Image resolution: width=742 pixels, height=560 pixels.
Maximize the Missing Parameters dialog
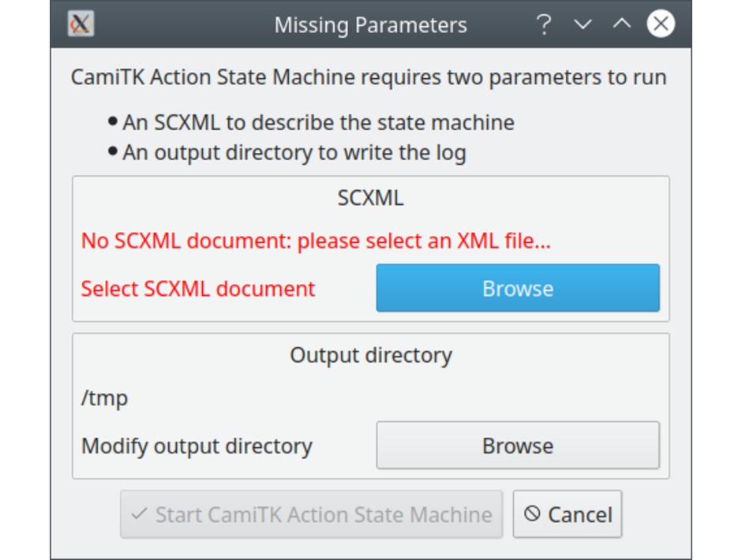[622, 24]
